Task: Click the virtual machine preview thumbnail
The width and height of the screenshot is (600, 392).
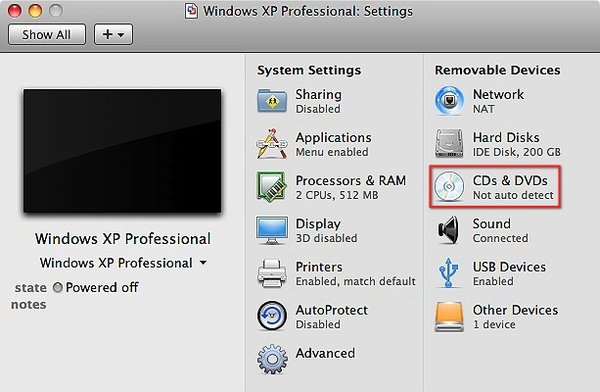Action: click(x=122, y=151)
